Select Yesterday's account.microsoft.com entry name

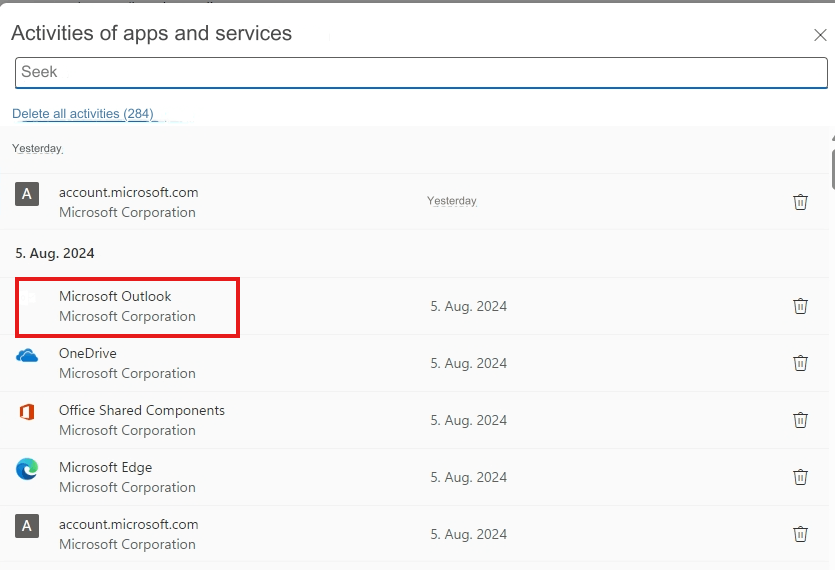coord(128,192)
